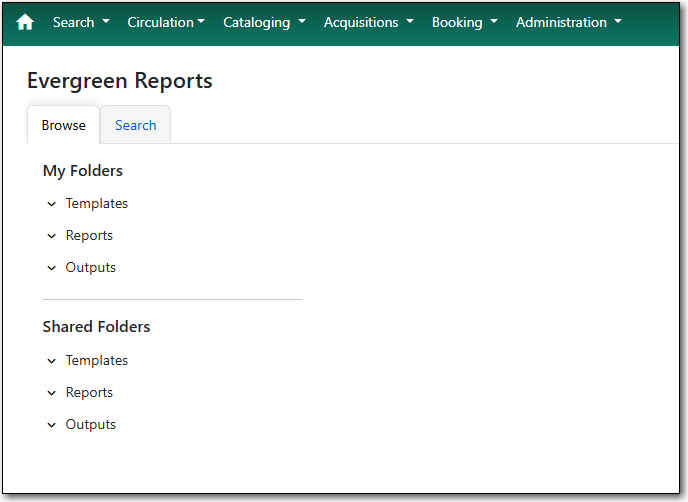Expand Templates chevron under Shared Folders
The image size is (688, 502).
click(51, 361)
